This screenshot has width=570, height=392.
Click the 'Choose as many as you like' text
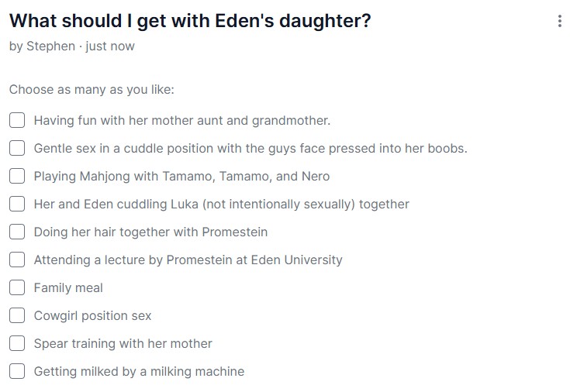tap(92, 89)
